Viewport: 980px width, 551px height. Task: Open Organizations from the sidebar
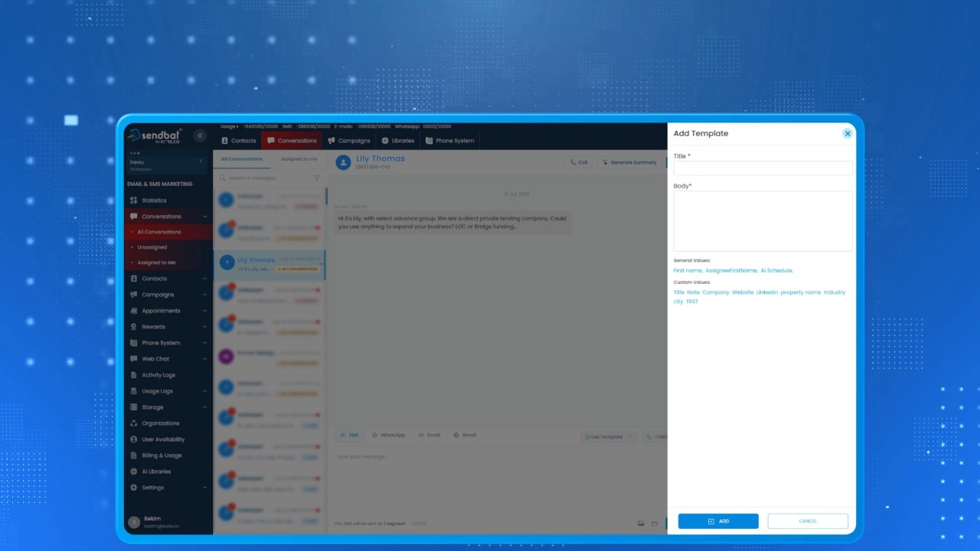click(x=161, y=423)
